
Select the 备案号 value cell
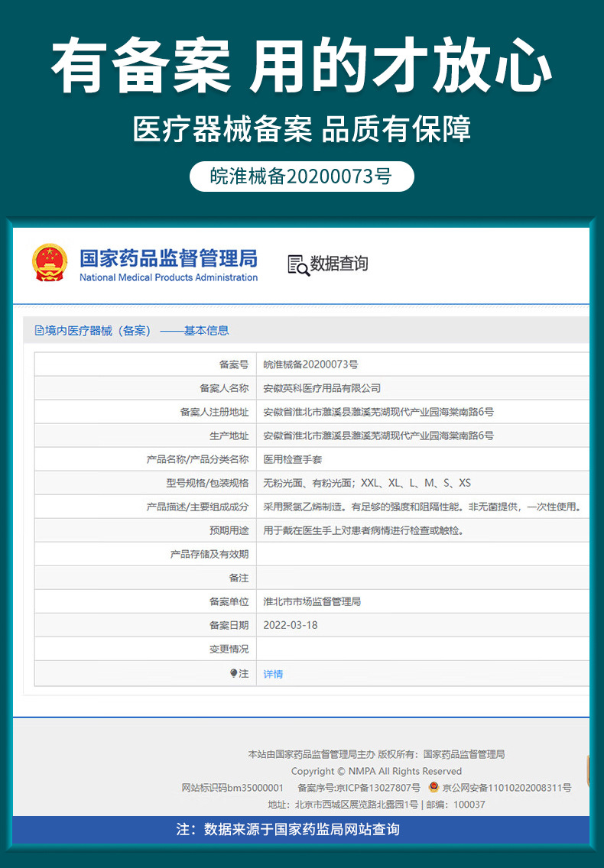[x=423, y=364]
